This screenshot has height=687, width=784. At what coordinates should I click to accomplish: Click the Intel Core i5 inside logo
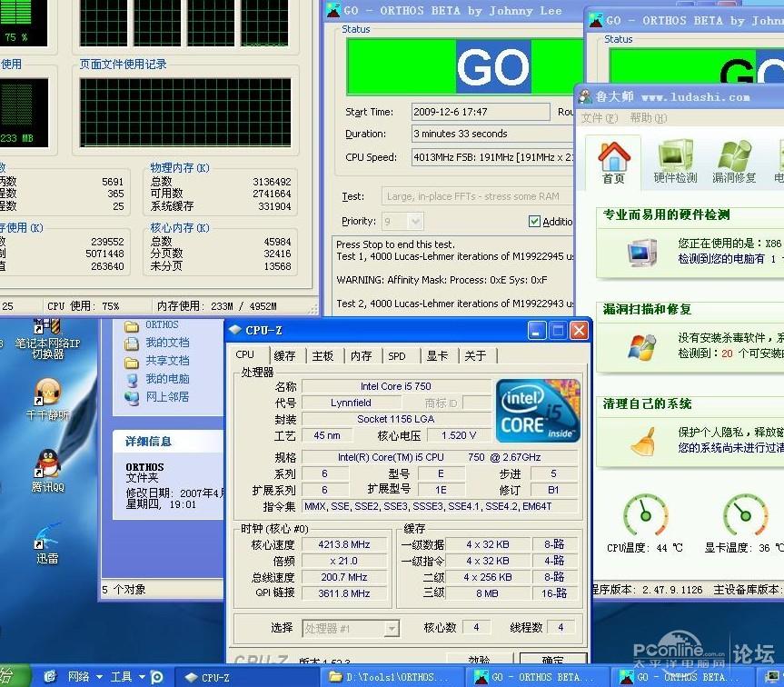coord(538,411)
